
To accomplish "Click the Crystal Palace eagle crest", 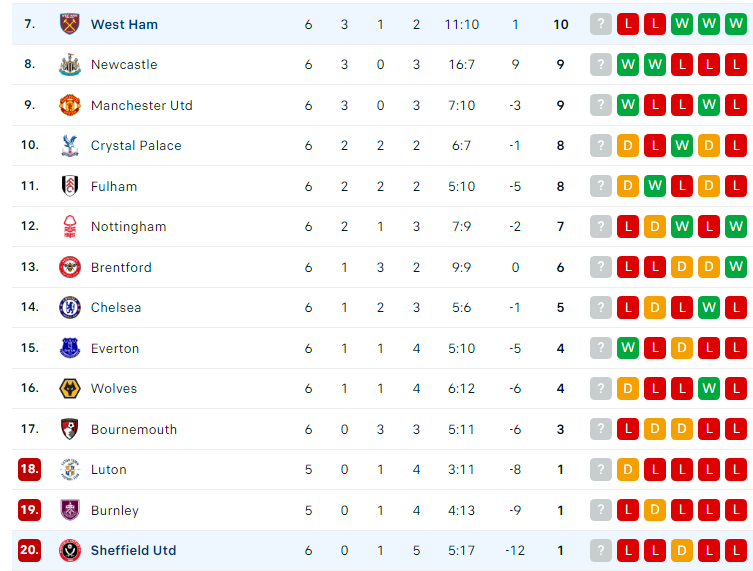I will (70, 145).
